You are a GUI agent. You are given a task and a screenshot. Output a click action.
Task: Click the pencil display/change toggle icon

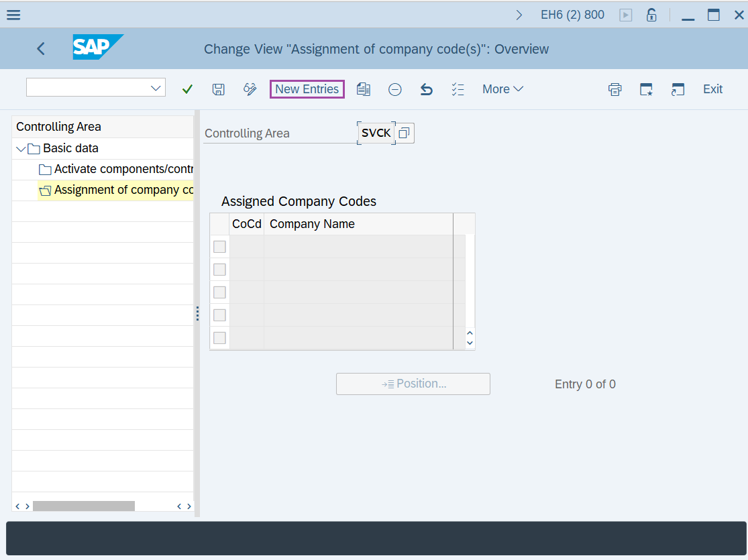pos(250,89)
